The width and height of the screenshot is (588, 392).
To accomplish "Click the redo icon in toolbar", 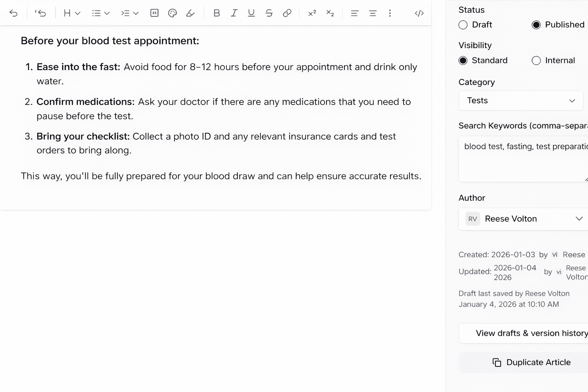I will click(x=41, y=13).
